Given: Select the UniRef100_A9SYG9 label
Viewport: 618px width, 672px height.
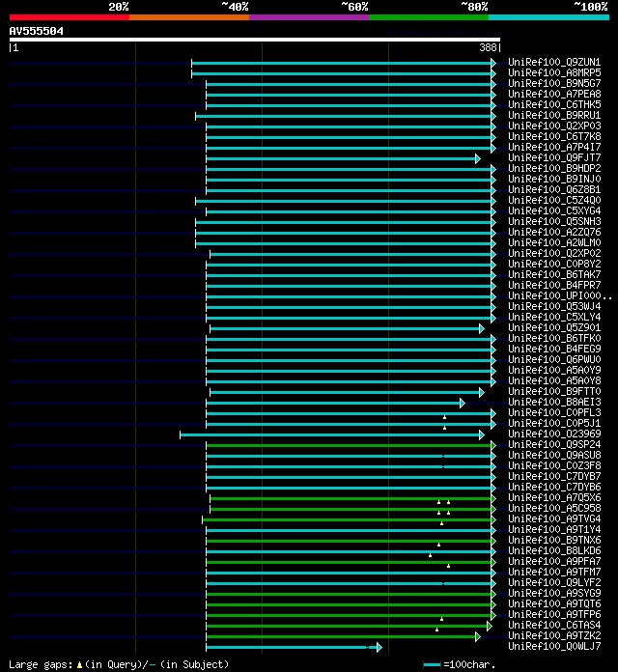Looking at the screenshot, I should pos(554,593).
